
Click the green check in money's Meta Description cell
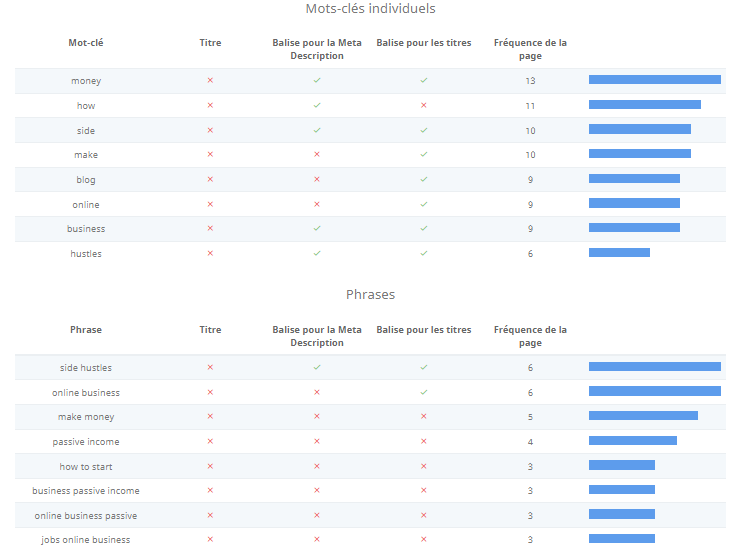coord(316,80)
